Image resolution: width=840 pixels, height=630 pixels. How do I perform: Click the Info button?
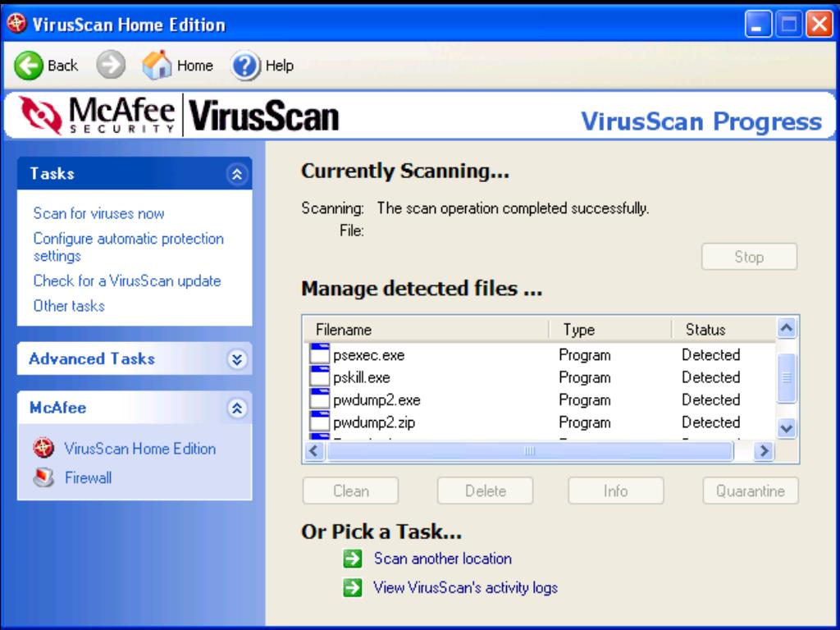click(x=615, y=491)
